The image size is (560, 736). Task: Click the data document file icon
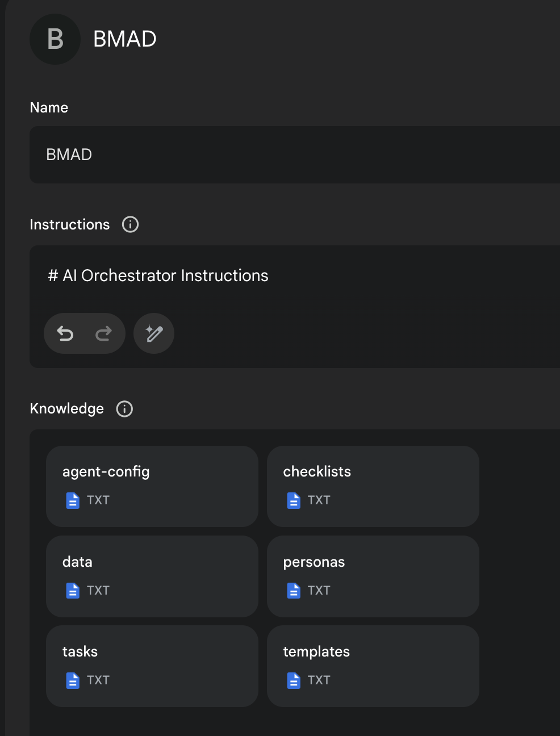(73, 591)
